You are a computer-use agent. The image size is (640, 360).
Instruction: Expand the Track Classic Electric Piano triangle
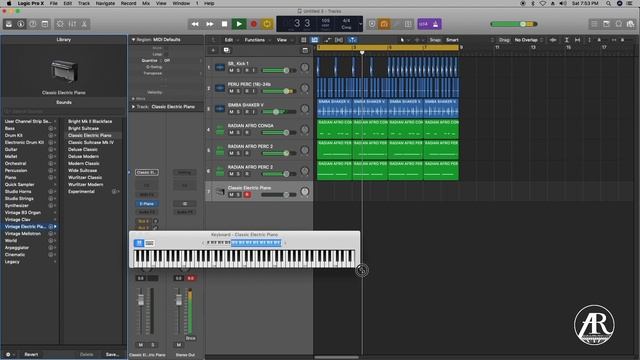click(x=133, y=107)
